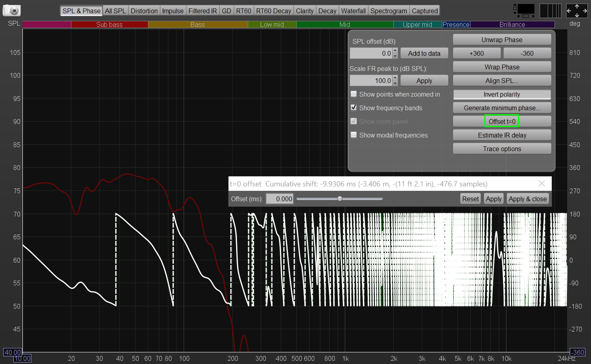591x364 pixels.
Task: Open the Clarity tab
Action: [305, 11]
